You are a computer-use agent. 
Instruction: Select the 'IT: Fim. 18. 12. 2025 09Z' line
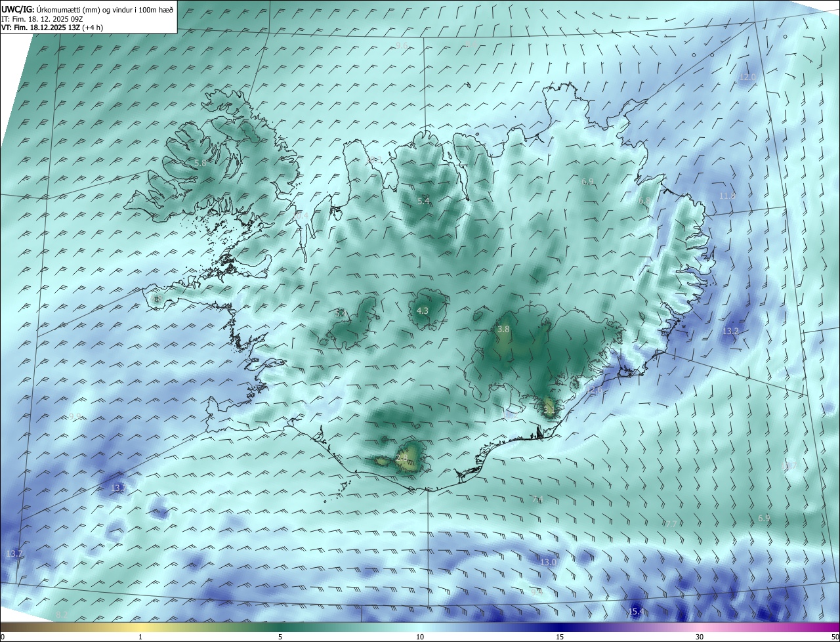coord(43,19)
